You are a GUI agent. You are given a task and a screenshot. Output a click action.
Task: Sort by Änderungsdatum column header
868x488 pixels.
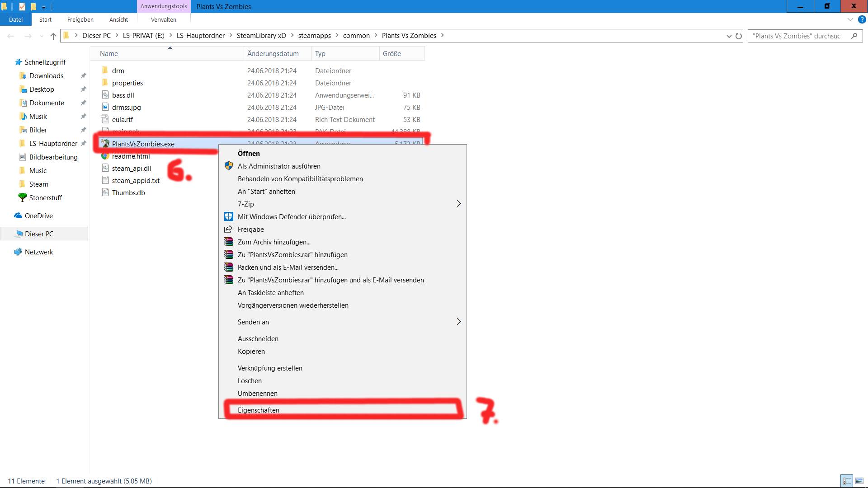[x=273, y=54]
